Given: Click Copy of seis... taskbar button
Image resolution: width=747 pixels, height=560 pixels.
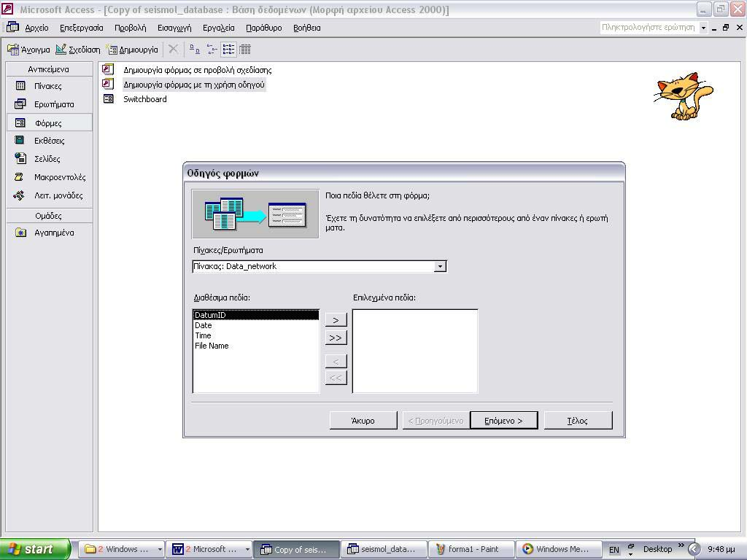Looking at the screenshot, I should (x=296, y=549).
